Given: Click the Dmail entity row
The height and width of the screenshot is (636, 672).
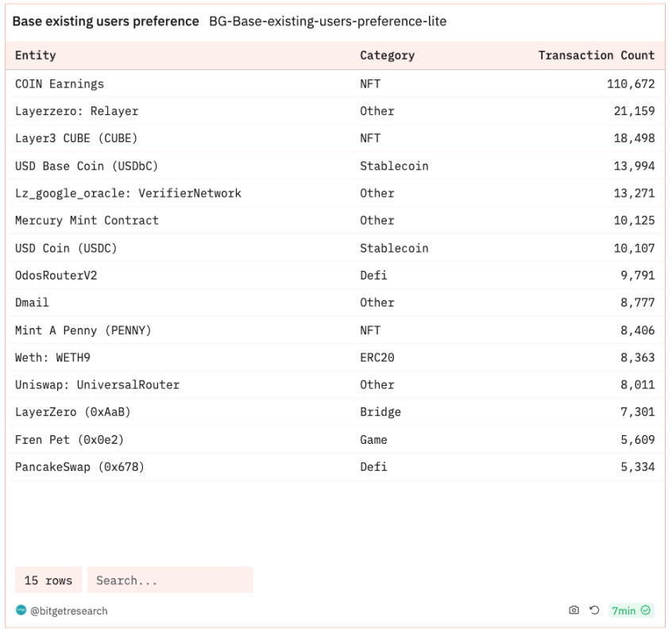Looking at the screenshot, I should (335, 303).
